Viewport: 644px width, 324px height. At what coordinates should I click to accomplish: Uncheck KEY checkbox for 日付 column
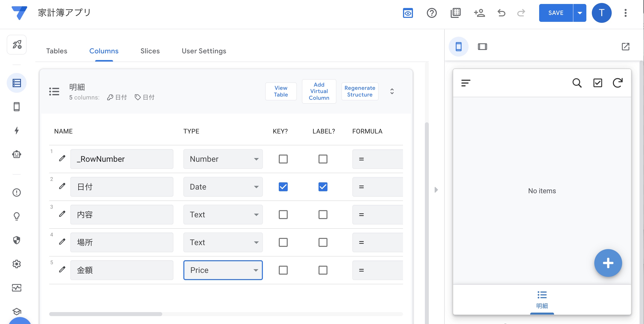point(283,187)
